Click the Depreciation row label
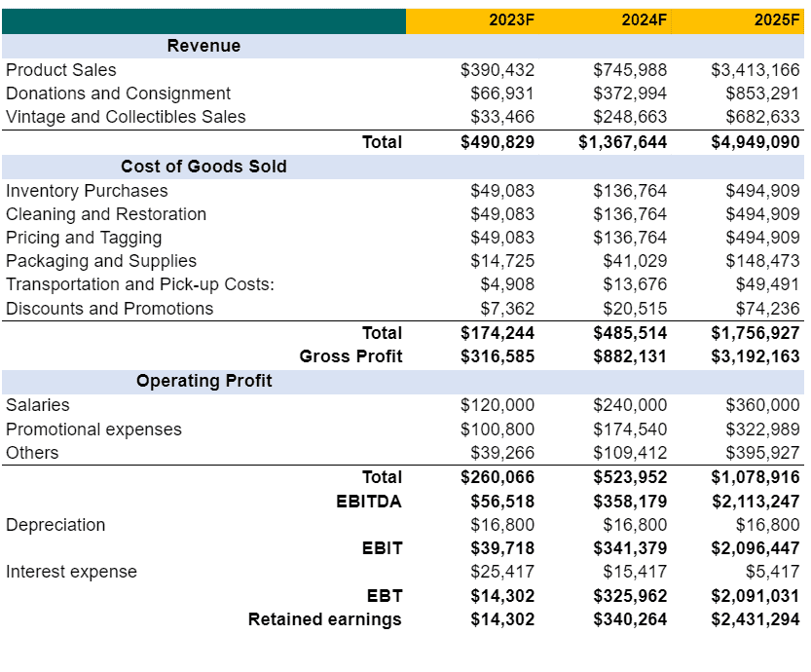 point(55,525)
